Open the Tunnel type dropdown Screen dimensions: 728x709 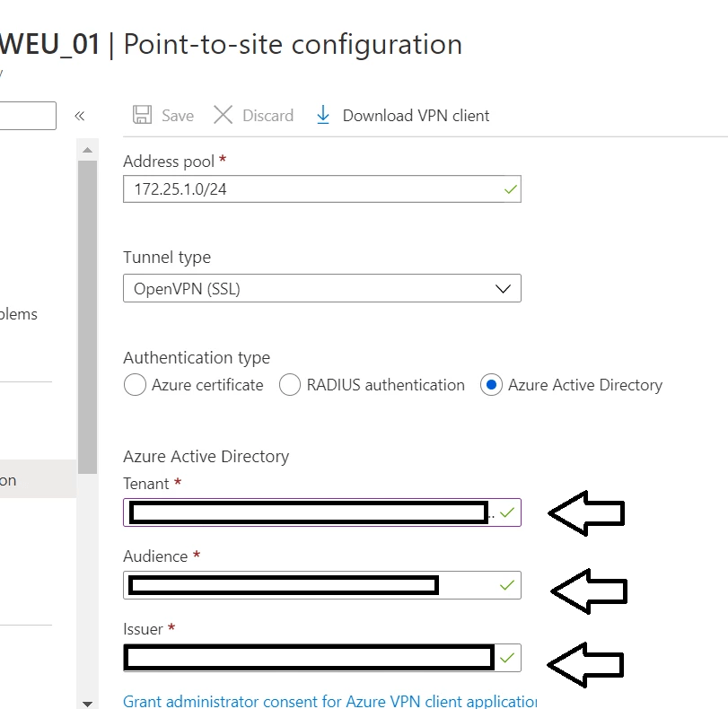504,288
